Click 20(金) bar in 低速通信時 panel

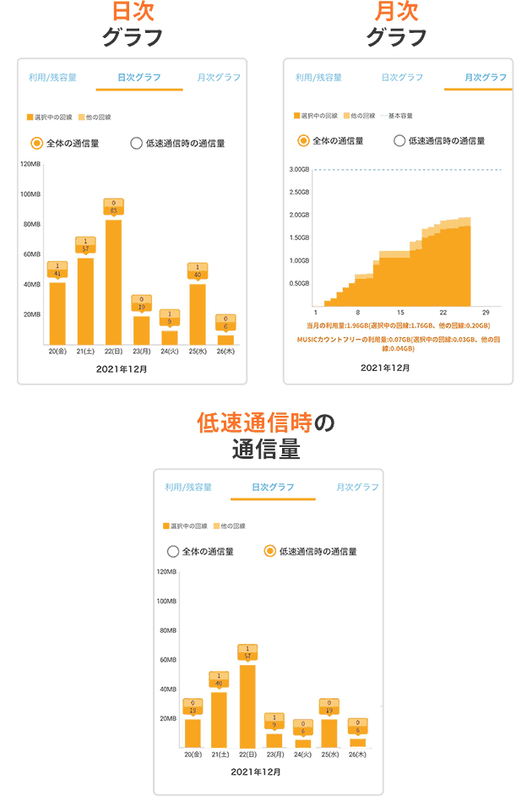tap(193, 733)
